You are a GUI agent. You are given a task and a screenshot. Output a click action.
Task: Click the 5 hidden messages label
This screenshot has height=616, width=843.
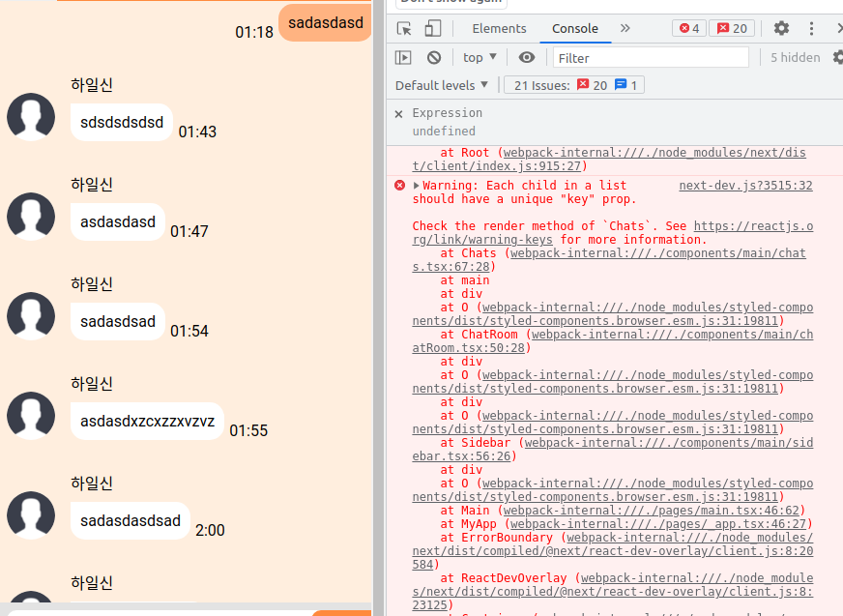(796, 58)
